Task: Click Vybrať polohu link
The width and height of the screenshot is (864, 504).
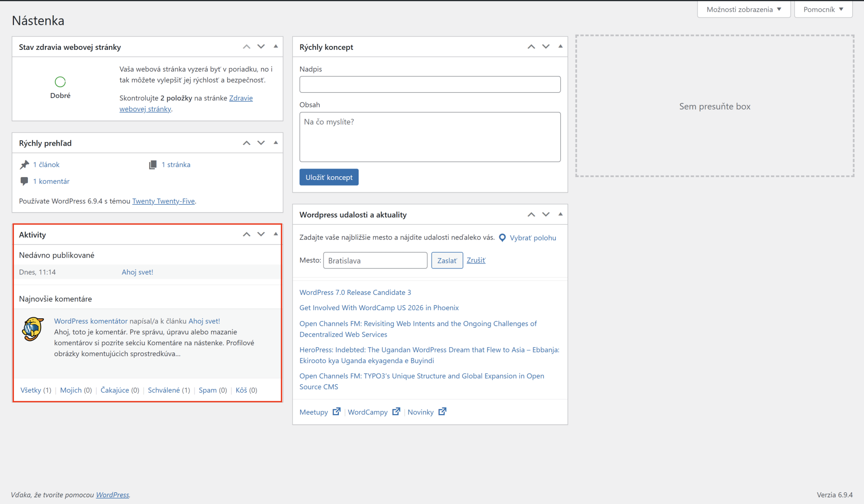Action: coord(533,238)
